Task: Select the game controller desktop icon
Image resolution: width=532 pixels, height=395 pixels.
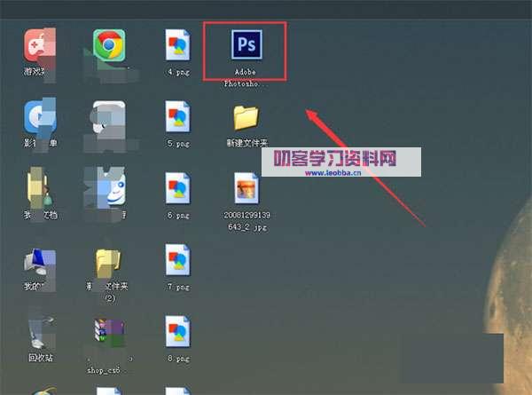Action: 39,45
